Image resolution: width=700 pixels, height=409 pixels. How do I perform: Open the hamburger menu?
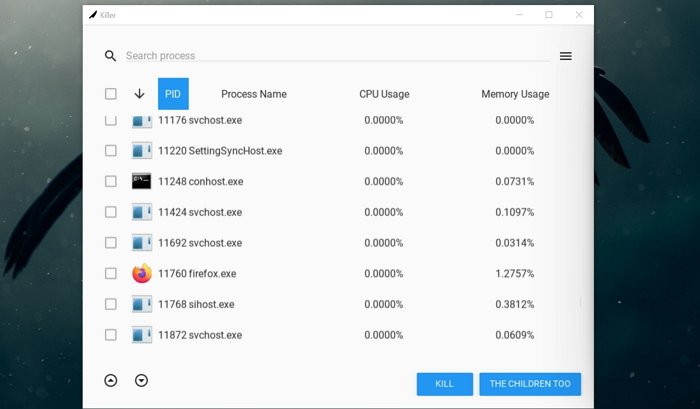pos(565,56)
